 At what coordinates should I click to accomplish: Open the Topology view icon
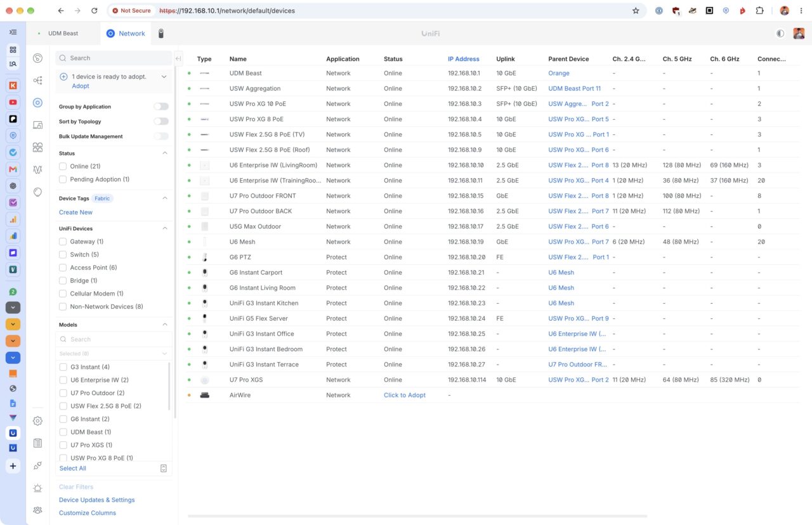[x=37, y=81]
